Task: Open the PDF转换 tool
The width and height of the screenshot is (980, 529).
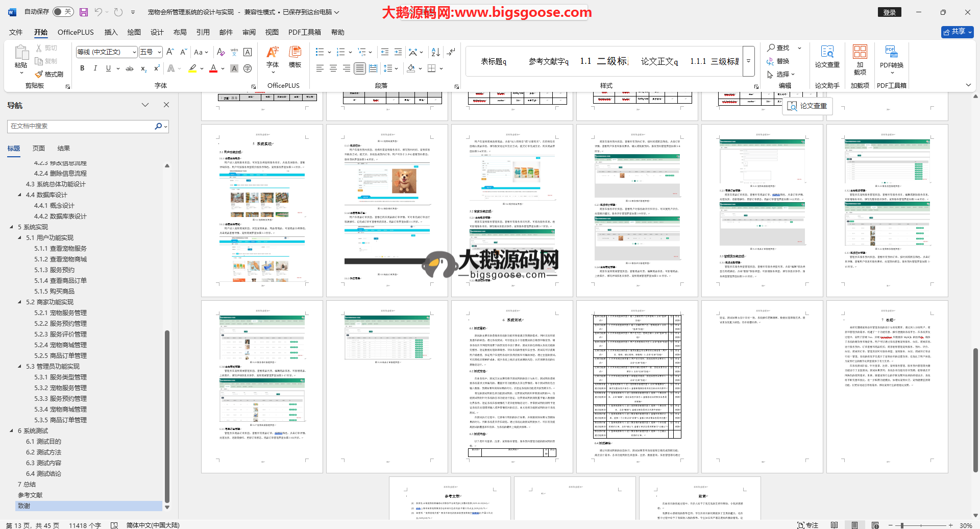Action: pos(891,59)
